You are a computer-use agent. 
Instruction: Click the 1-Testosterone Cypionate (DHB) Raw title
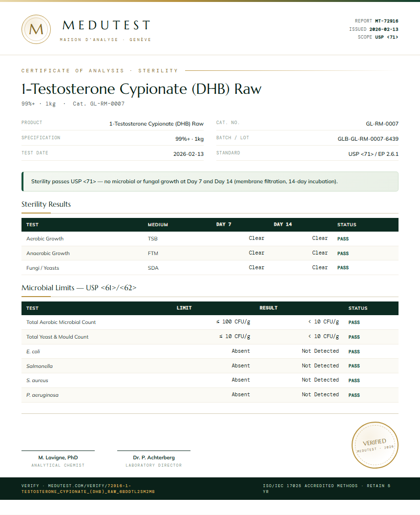pos(142,88)
